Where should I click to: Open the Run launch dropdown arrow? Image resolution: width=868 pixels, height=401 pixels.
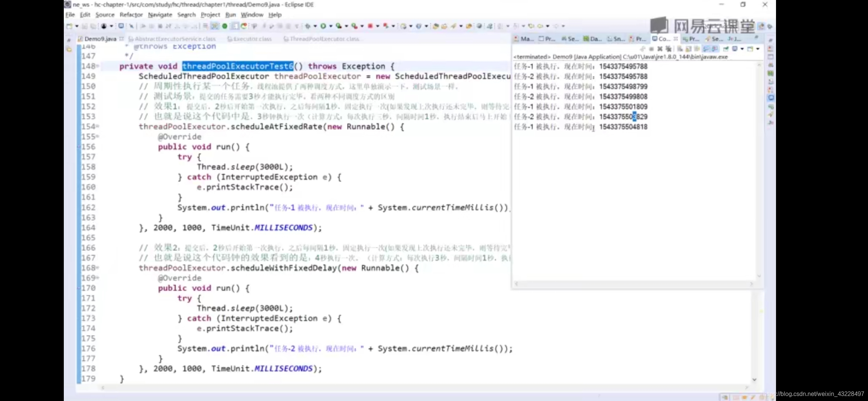[331, 26]
